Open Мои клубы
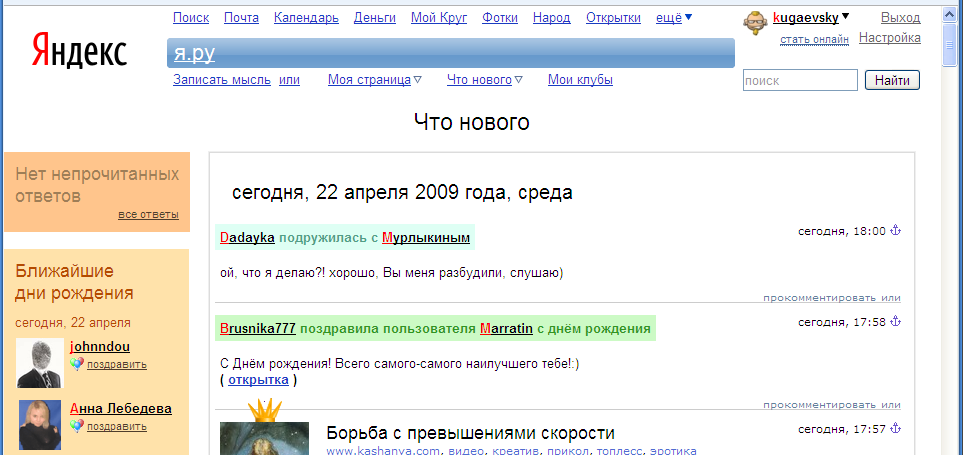963x455 pixels. (580, 80)
